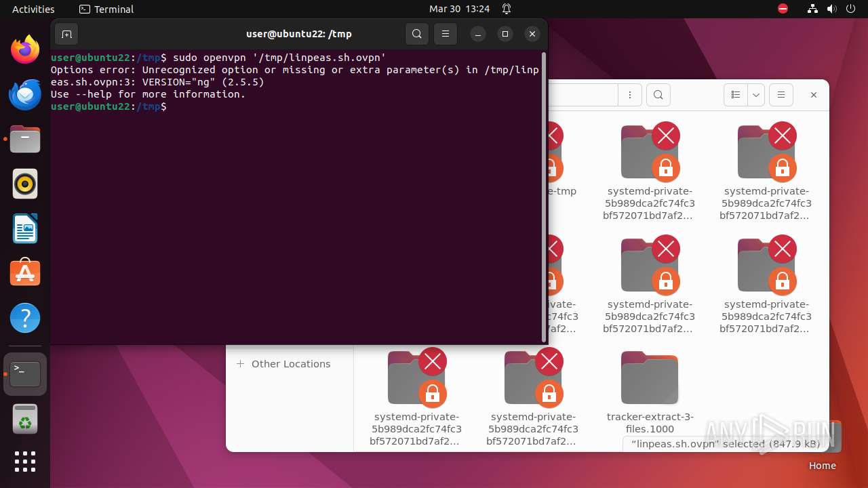Minimize the Terminal window

click(x=478, y=34)
